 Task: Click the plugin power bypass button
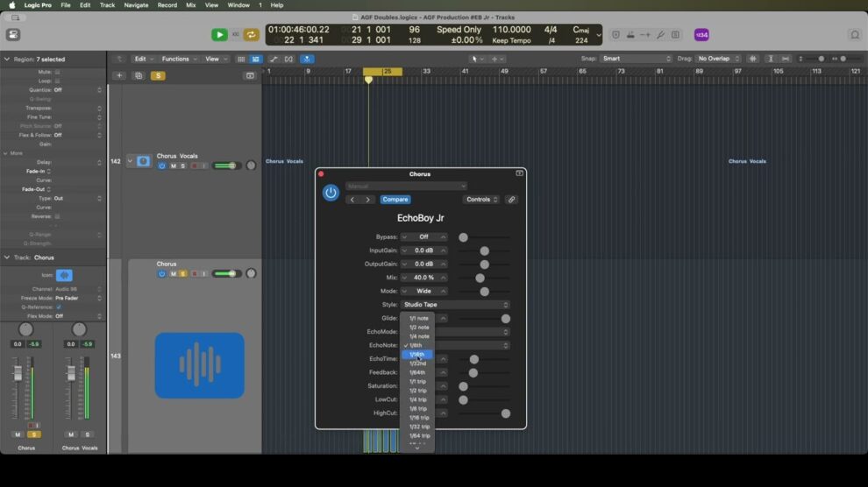pos(331,193)
